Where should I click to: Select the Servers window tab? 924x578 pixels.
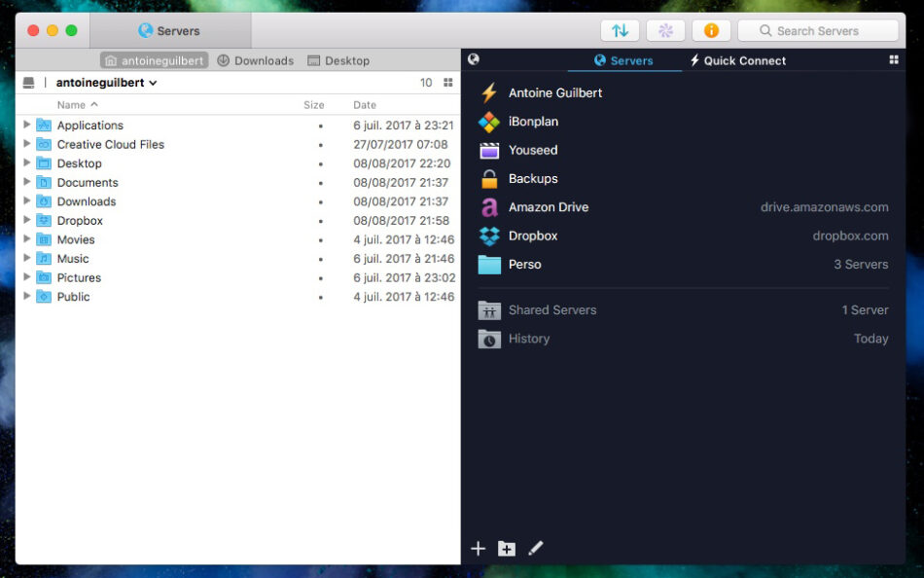(x=171, y=31)
